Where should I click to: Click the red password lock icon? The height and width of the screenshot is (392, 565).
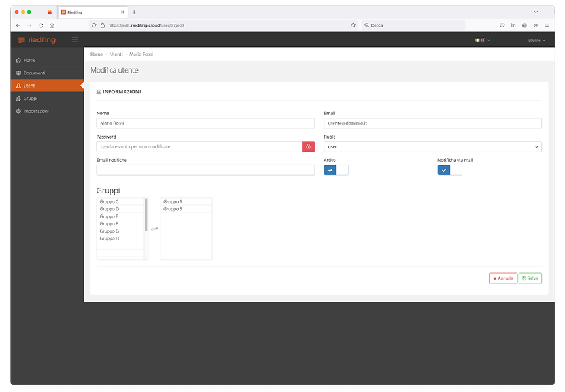coord(308,147)
